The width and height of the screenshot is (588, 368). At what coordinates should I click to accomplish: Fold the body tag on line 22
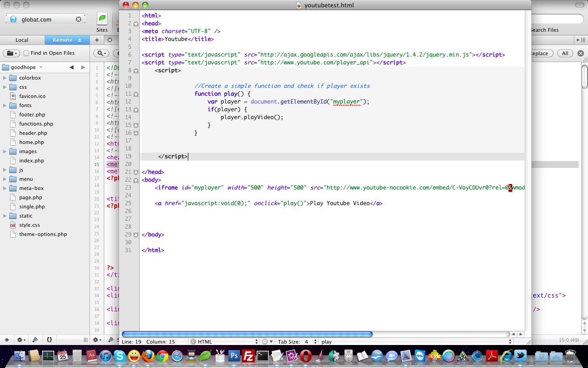click(x=136, y=180)
